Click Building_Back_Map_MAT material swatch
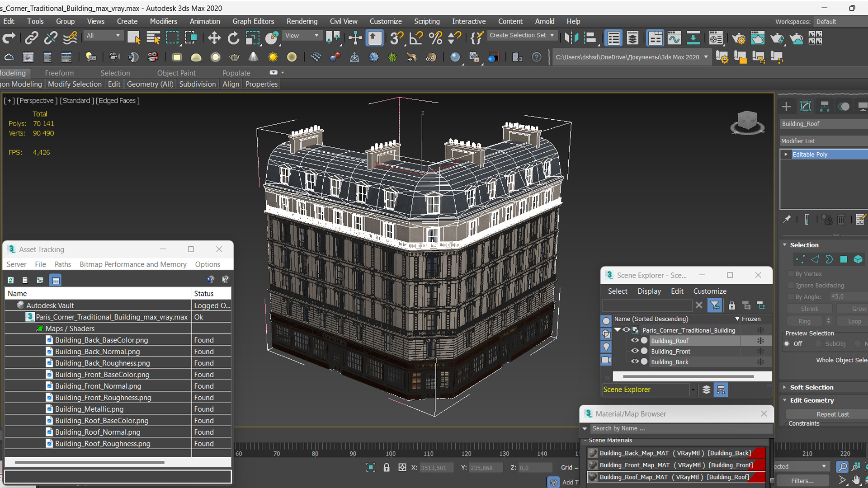This screenshot has width=868, height=488. tap(593, 453)
